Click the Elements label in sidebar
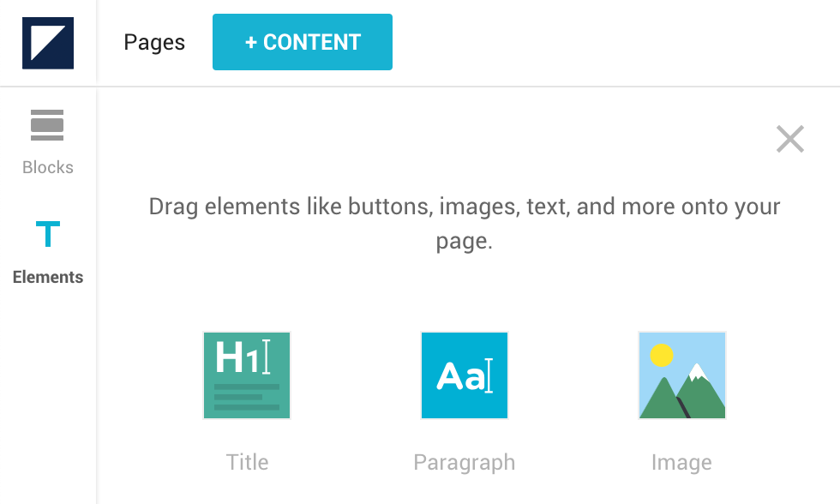This screenshot has height=504, width=840. coord(48,277)
